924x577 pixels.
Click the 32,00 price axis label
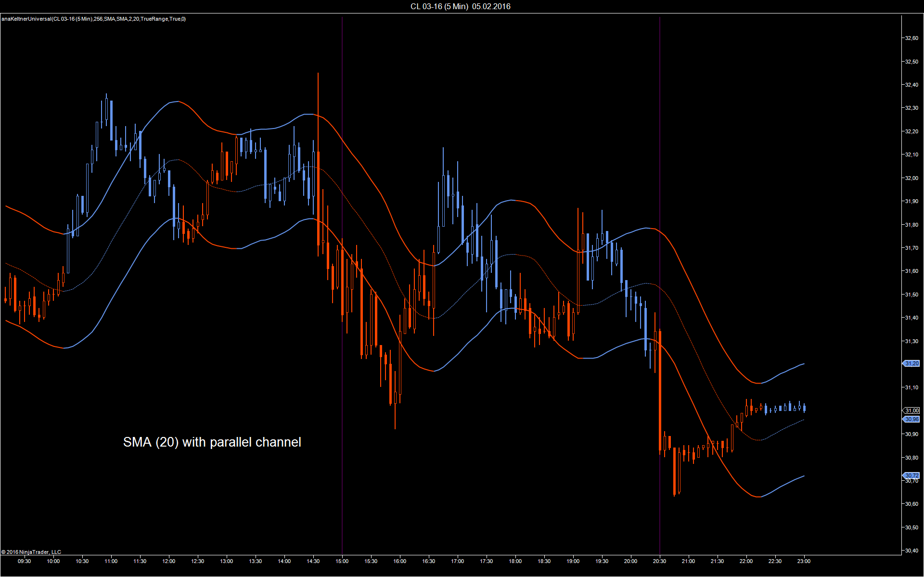point(911,178)
